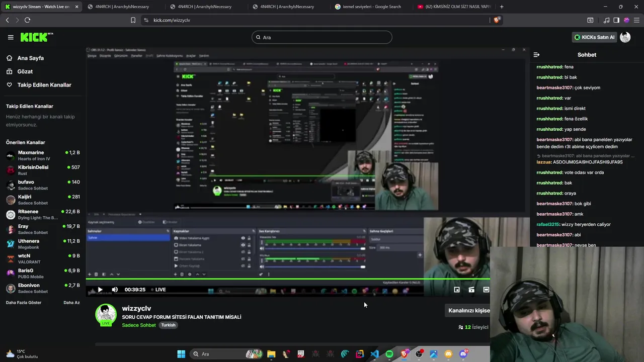
Task: Jump to LIVE in the player
Action: pyautogui.click(x=158, y=290)
